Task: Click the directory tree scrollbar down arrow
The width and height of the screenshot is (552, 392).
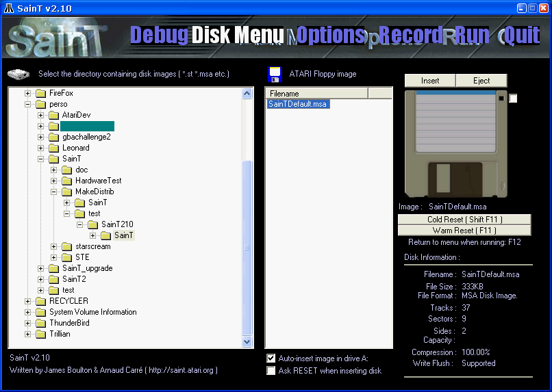Action: 247,341
